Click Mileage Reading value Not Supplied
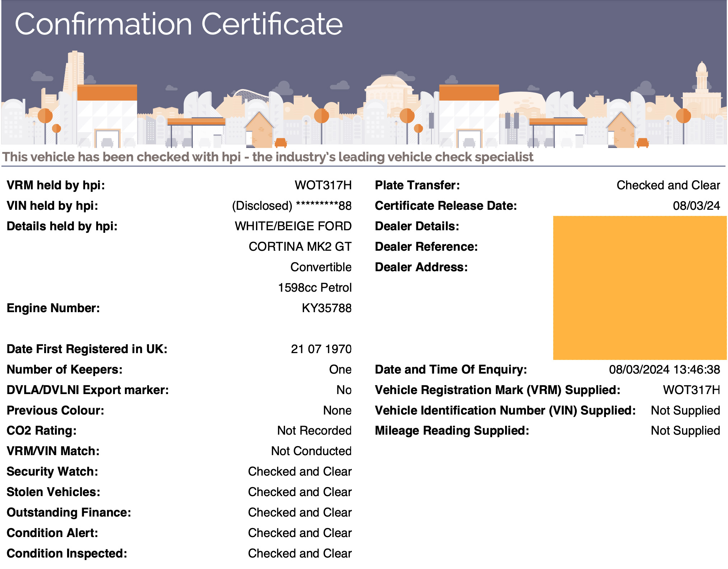The width and height of the screenshot is (728, 569). click(686, 430)
